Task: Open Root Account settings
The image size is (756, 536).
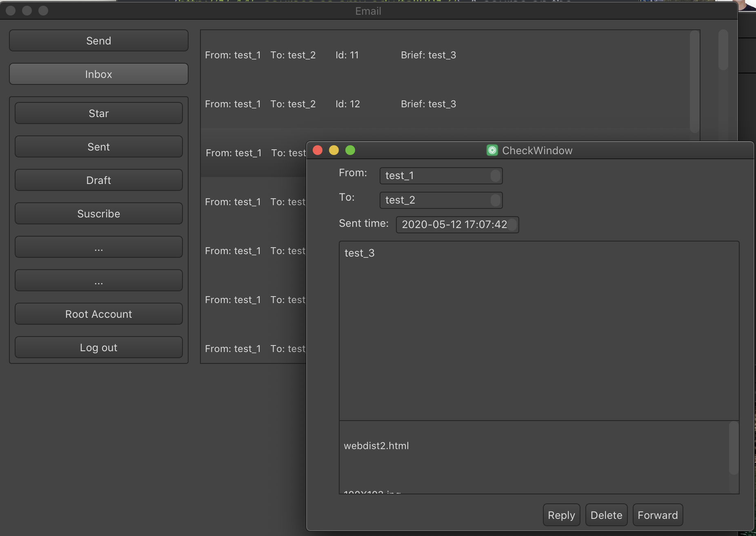Action: tap(99, 314)
